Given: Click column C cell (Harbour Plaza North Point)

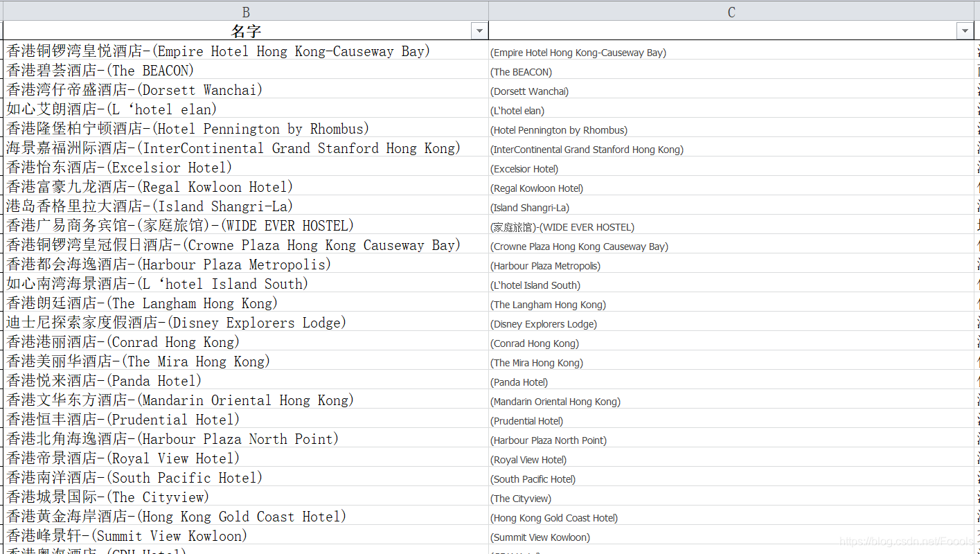Looking at the screenshot, I should click(x=732, y=438).
